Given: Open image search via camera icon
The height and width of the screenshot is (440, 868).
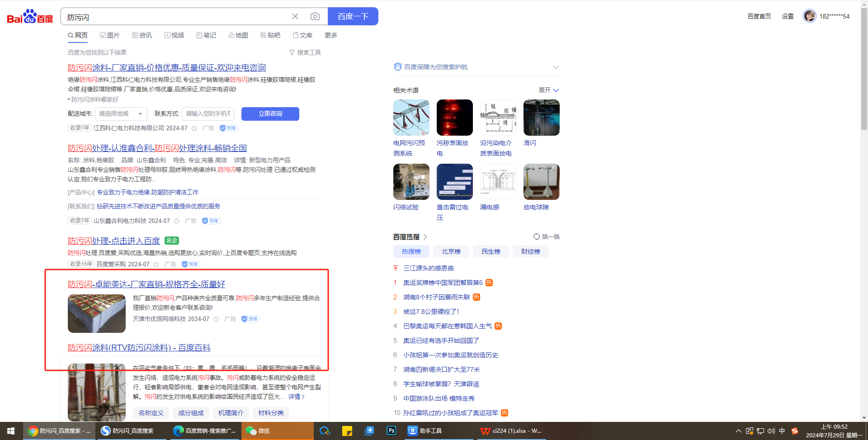Looking at the screenshot, I should 315,16.
